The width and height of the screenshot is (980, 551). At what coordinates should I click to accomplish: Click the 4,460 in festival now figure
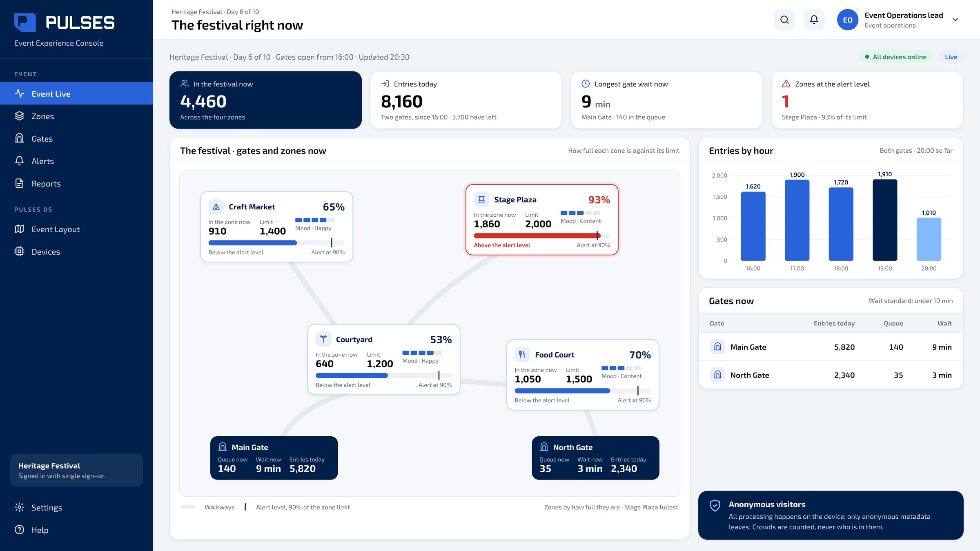[x=203, y=101]
